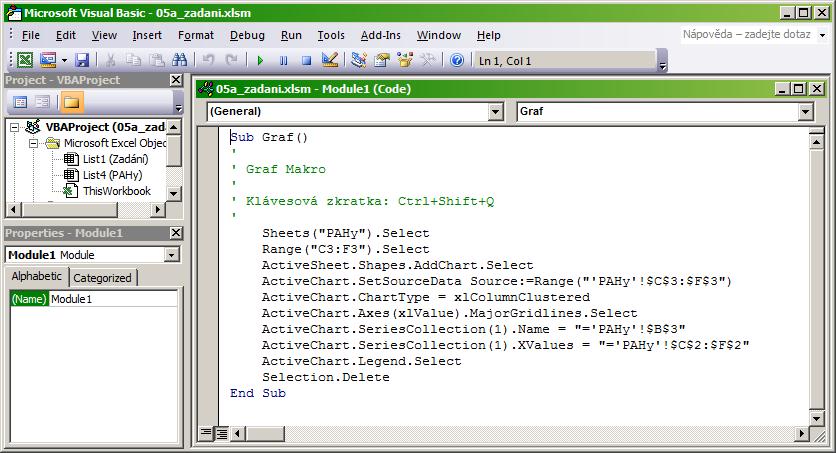836x453 pixels.
Task: Click the Paste toolbar icon
Action: click(156, 60)
